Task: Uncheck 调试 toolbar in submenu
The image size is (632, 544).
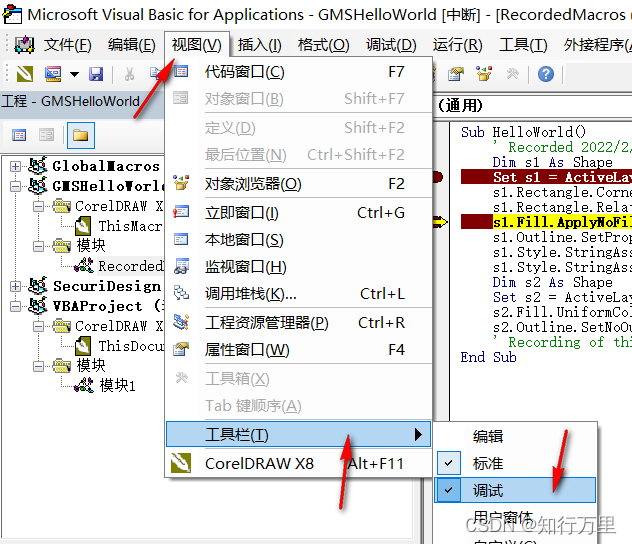Action: [x=515, y=490]
